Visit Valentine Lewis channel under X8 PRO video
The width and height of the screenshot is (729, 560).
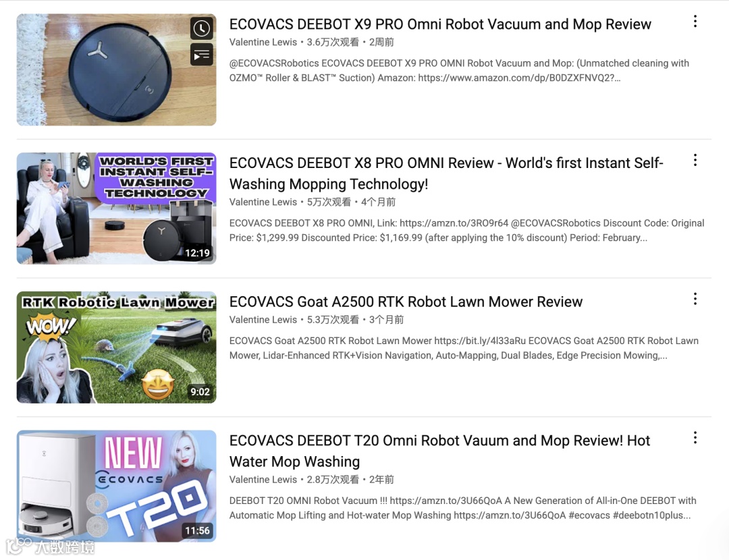coord(263,202)
